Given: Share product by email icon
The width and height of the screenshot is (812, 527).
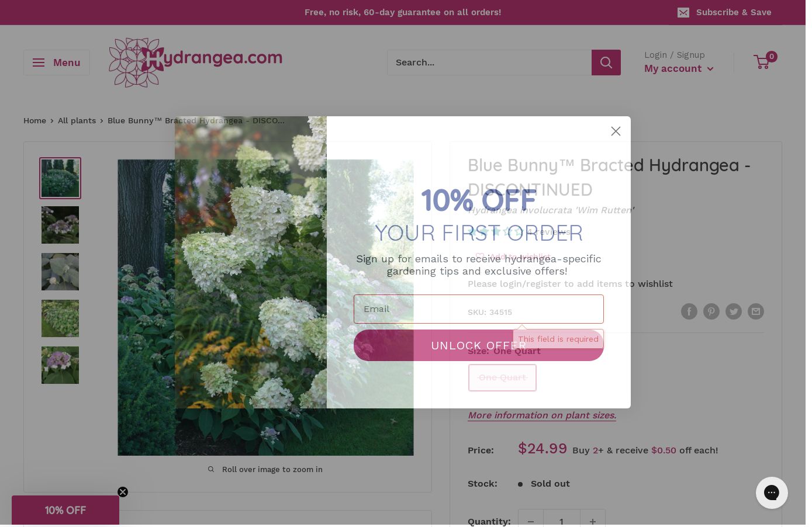Looking at the screenshot, I should (x=756, y=311).
